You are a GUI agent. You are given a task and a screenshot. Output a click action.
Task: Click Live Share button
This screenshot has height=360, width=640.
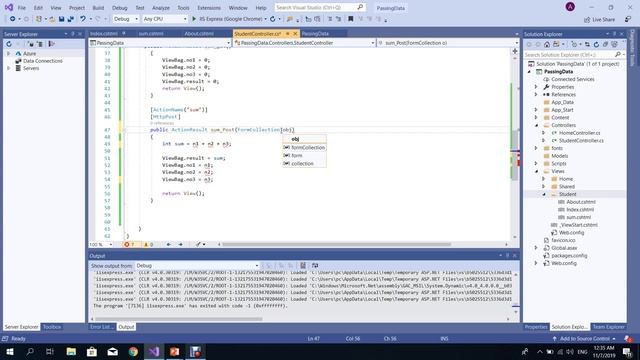click(x=600, y=20)
